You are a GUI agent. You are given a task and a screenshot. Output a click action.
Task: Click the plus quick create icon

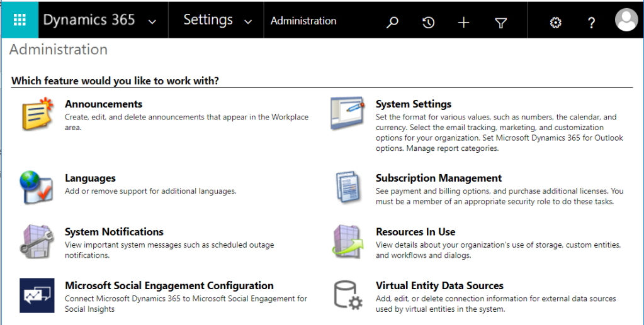click(464, 23)
